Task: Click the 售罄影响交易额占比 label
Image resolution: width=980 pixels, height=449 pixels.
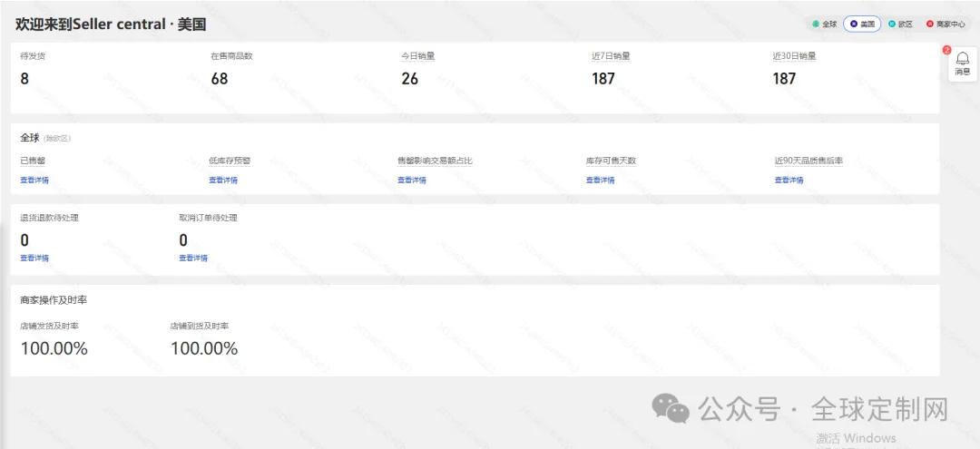Action: [435, 161]
